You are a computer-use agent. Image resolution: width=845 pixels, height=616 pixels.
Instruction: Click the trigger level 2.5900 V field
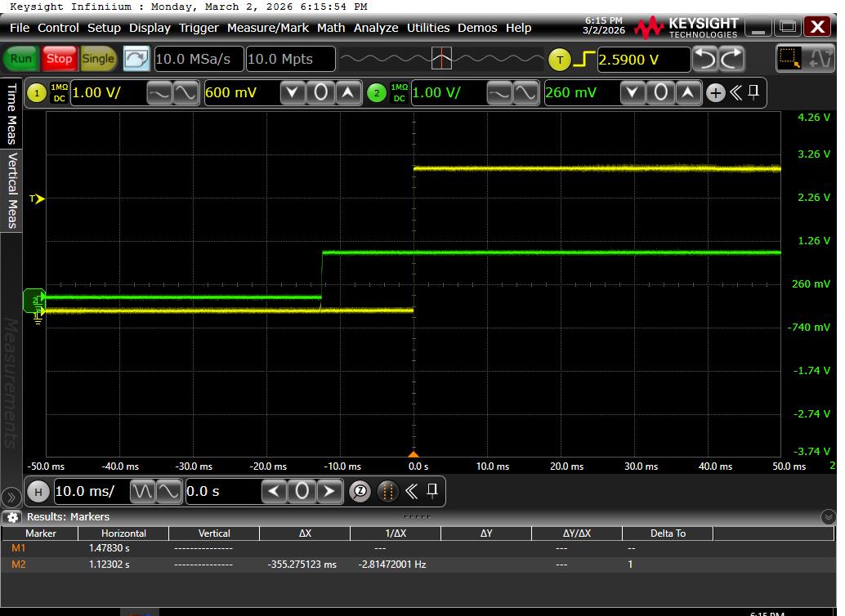(643, 60)
